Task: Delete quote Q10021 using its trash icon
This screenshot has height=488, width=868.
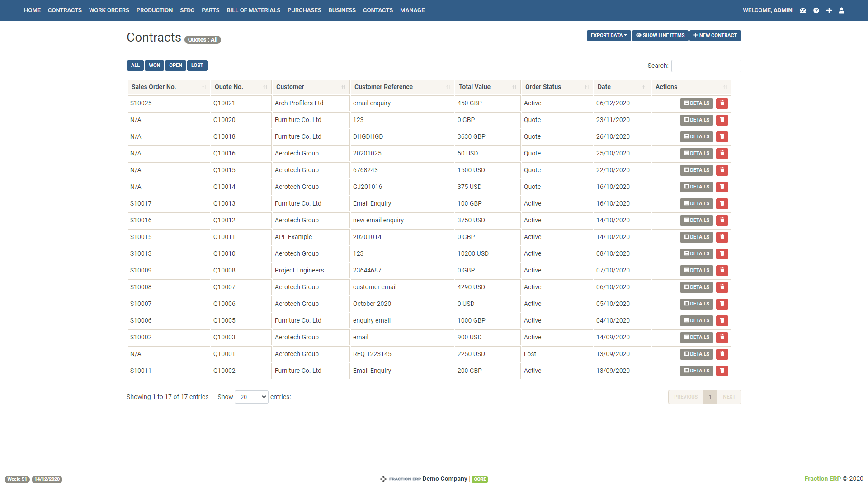Action: (x=722, y=103)
